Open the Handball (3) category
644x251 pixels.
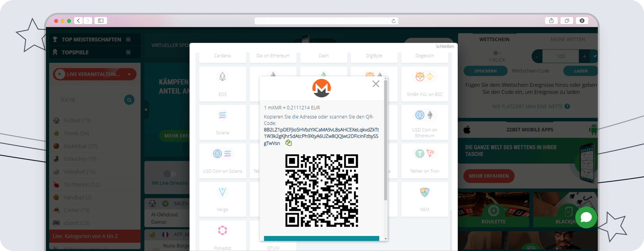point(77,197)
